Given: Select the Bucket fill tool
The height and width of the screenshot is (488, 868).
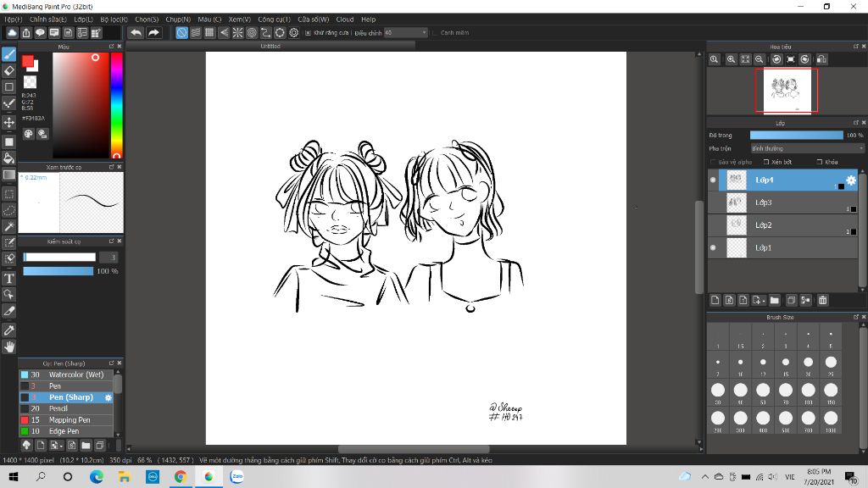Looking at the screenshot, I should (8, 158).
